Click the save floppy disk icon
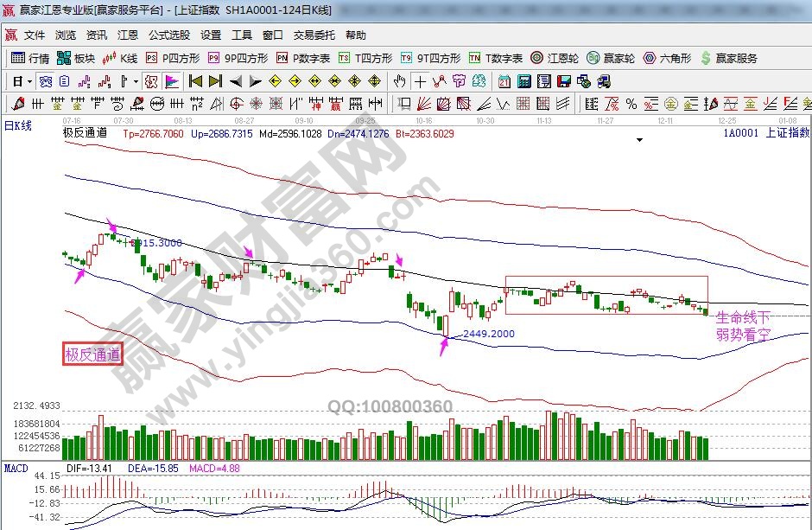This screenshot has width=812, height=530. click(x=563, y=81)
